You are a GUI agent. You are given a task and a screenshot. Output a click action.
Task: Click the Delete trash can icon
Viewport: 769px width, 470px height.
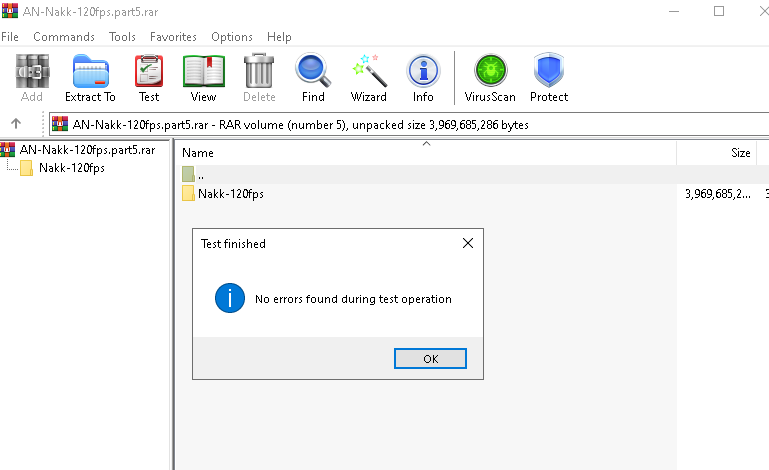click(x=259, y=78)
